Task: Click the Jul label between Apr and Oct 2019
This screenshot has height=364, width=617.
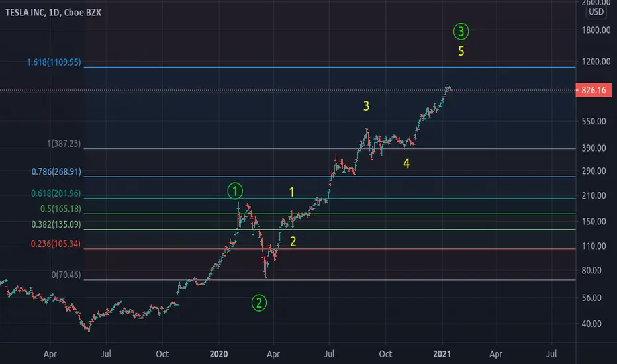Action: [105, 354]
